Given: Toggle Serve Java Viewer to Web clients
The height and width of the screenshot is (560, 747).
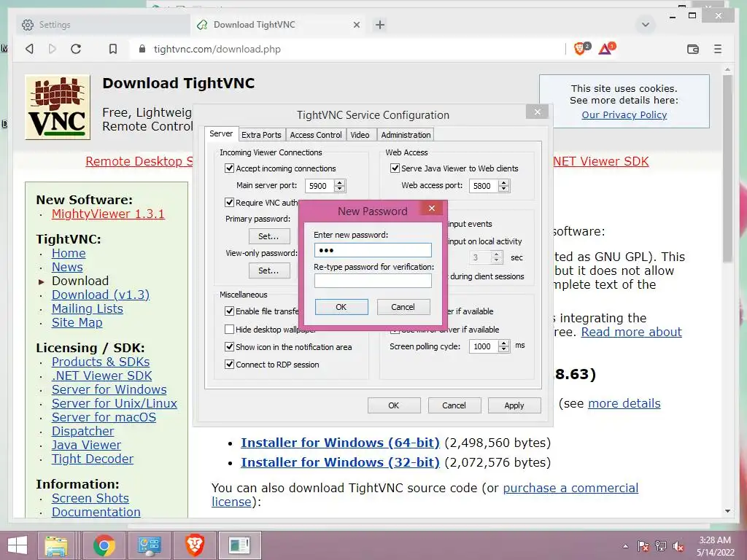Looking at the screenshot, I should pos(395,168).
